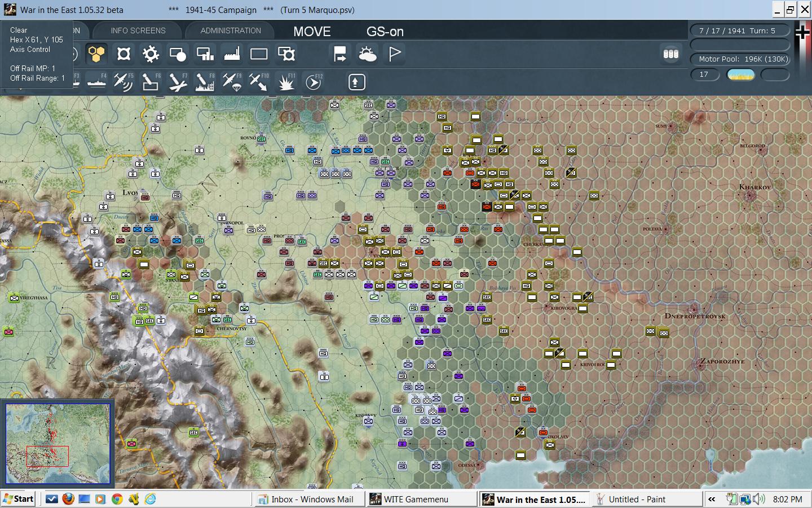This screenshot has width=812, height=508.
Task: Launch Internet Explorer from quick launch
Action: [x=150, y=499]
